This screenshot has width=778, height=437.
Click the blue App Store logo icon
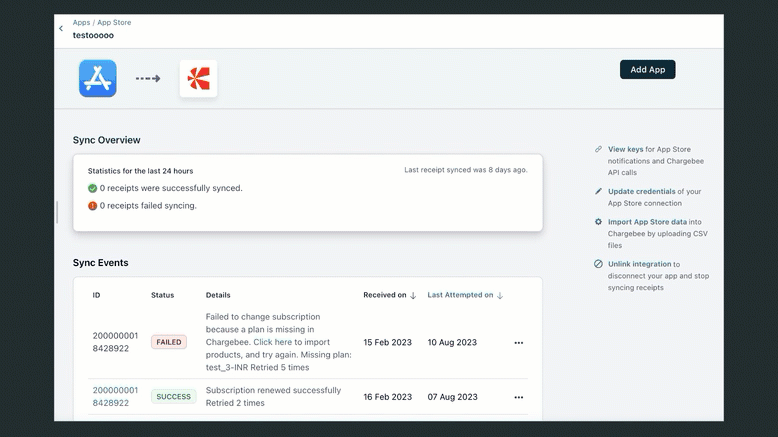click(98, 78)
